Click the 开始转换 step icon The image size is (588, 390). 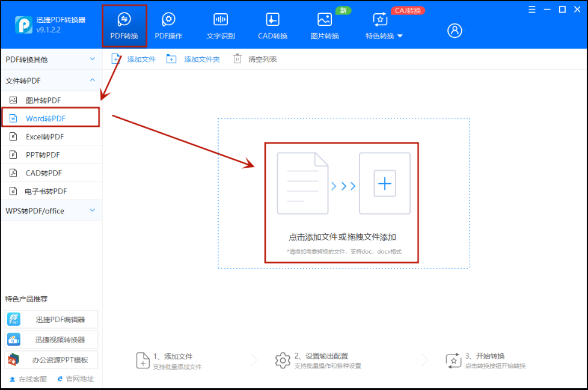point(453,361)
